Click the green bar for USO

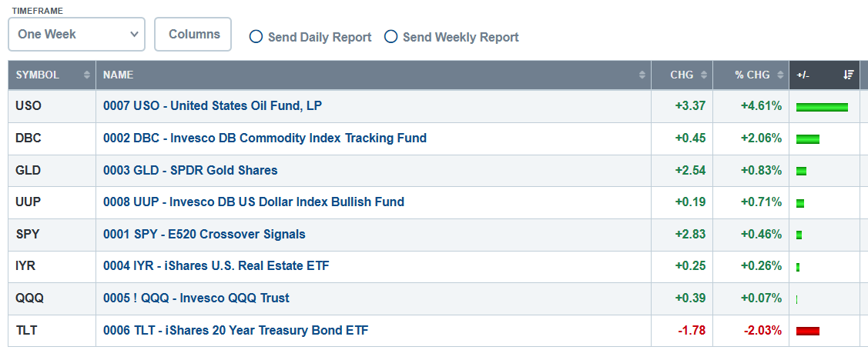click(x=822, y=107)
